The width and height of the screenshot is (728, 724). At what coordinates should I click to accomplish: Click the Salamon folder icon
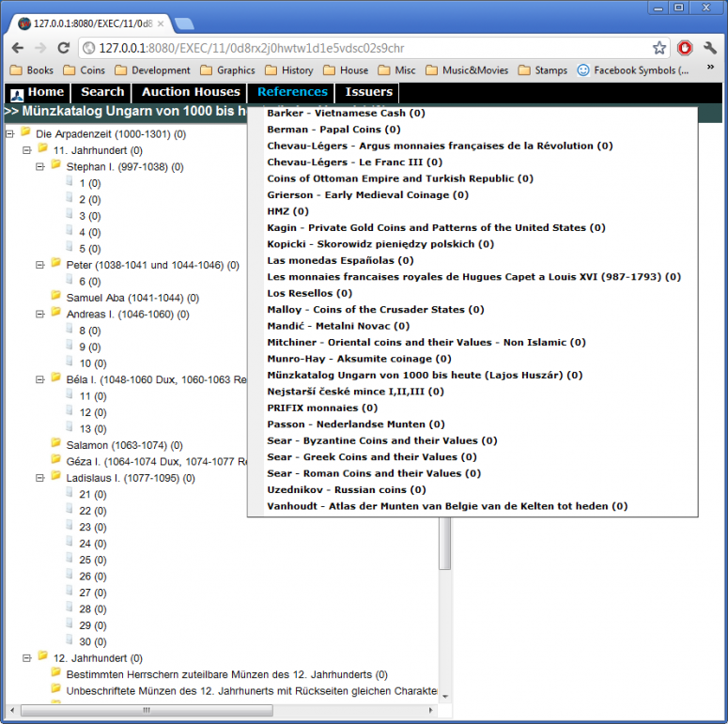point(55,443)
